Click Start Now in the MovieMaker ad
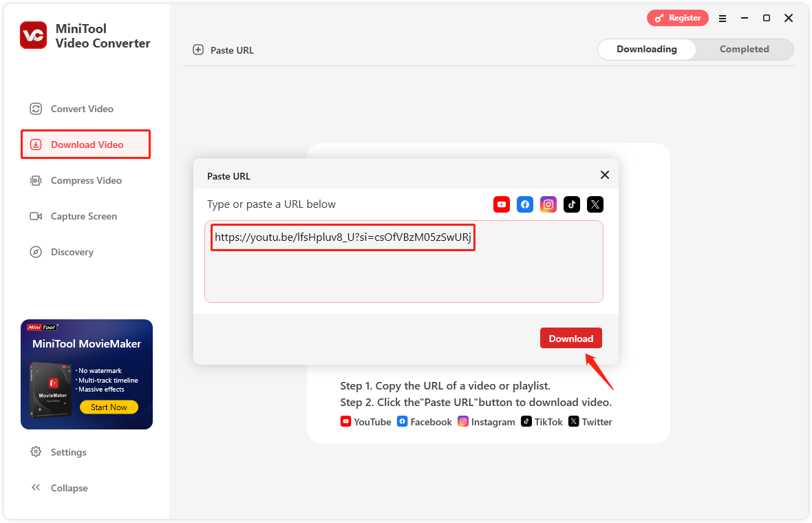 pos(109,407)
